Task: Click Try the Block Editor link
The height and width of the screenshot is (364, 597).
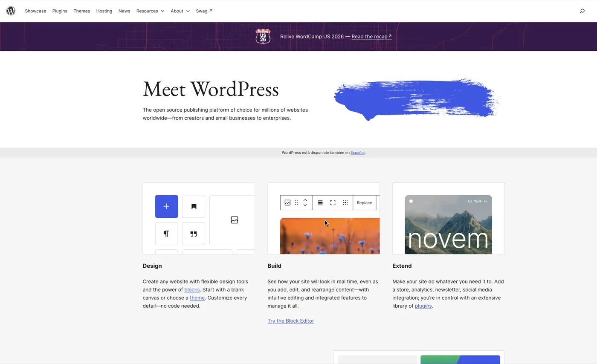Action: click(290, 321)
